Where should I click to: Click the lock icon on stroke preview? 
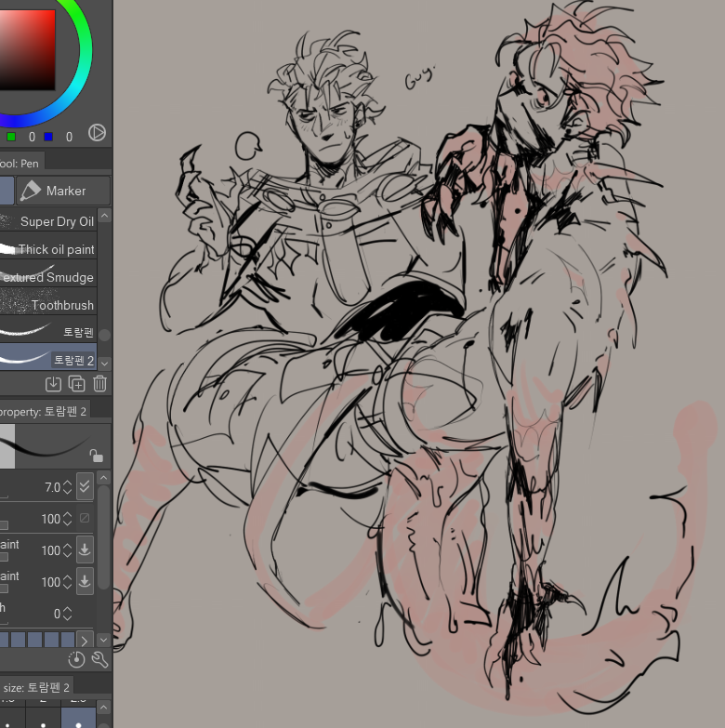96,456
